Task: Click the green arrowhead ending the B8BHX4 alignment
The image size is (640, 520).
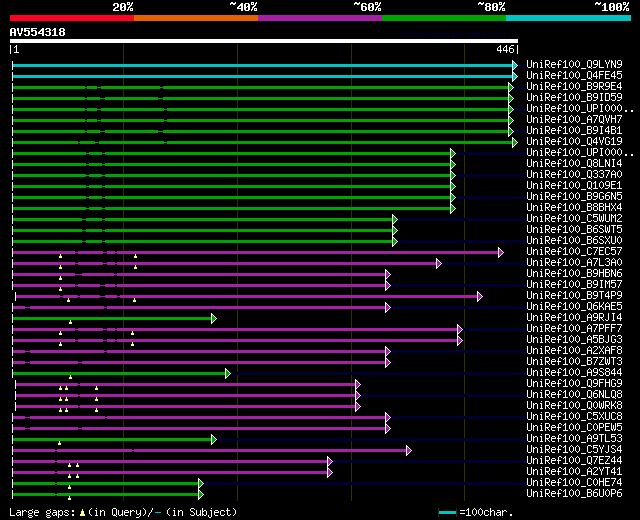Action: [453, 209]
